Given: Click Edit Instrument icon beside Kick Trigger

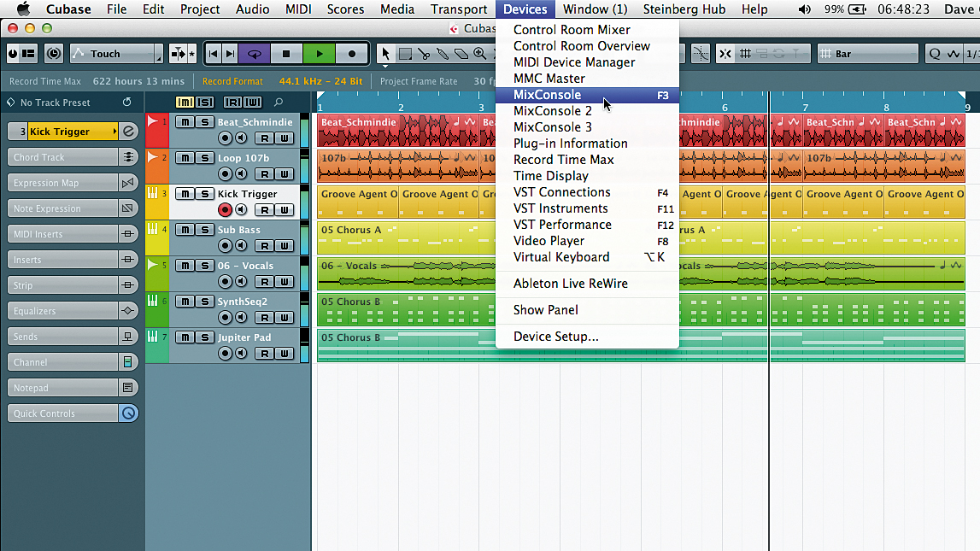Looking at the screenshot, I should click(x=128, y=132).
